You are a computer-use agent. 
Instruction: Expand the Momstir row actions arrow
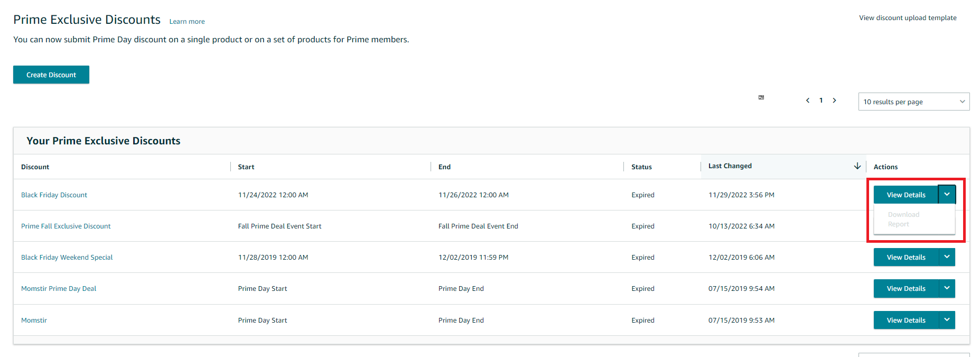pos(947,320)
